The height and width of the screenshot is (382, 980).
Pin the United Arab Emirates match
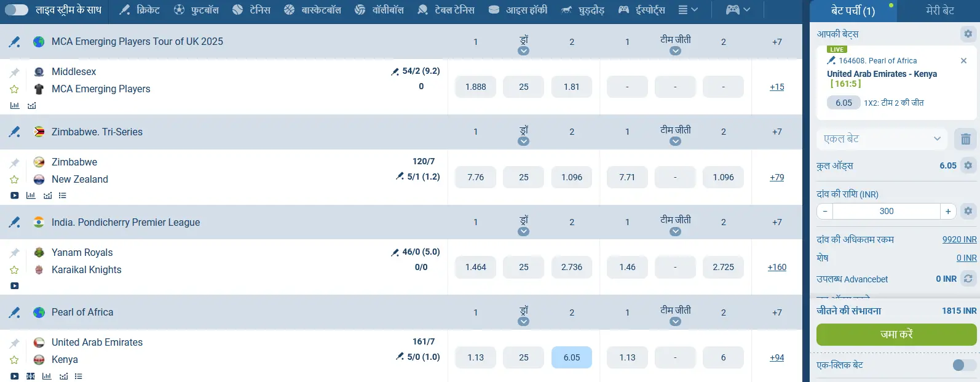pos(14,342)
